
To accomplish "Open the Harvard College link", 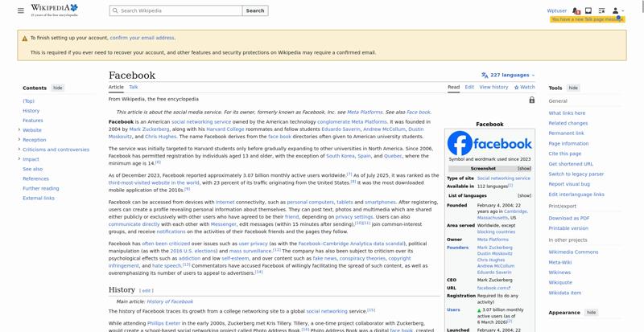I will [225, 129].
